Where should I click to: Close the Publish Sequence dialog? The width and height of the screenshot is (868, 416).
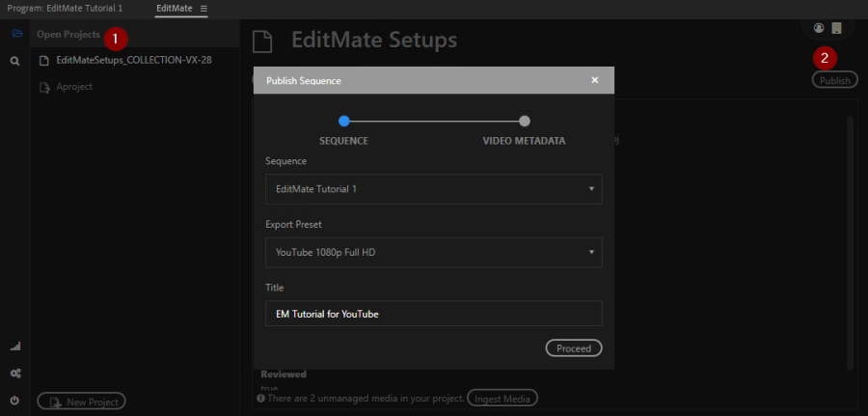tap(594, 80)
